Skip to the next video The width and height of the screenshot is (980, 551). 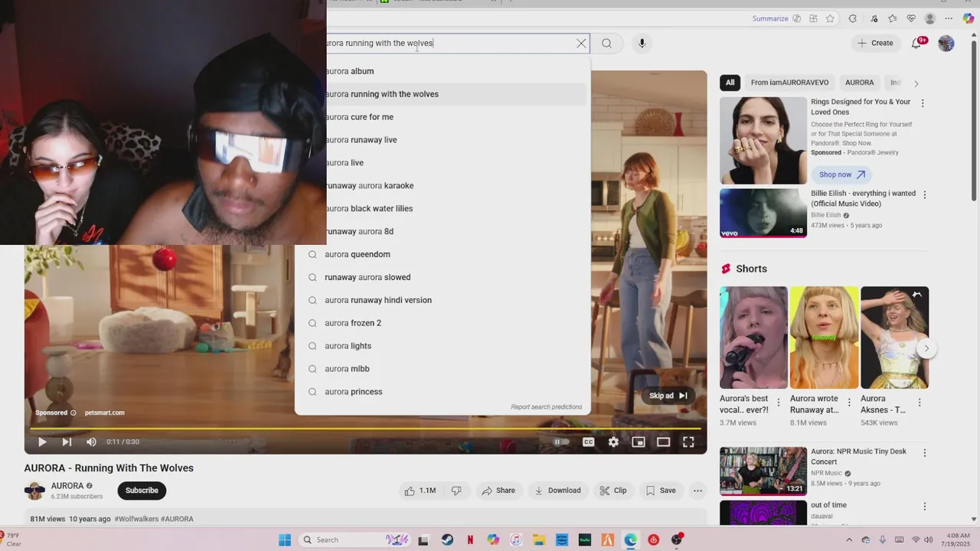67,442
